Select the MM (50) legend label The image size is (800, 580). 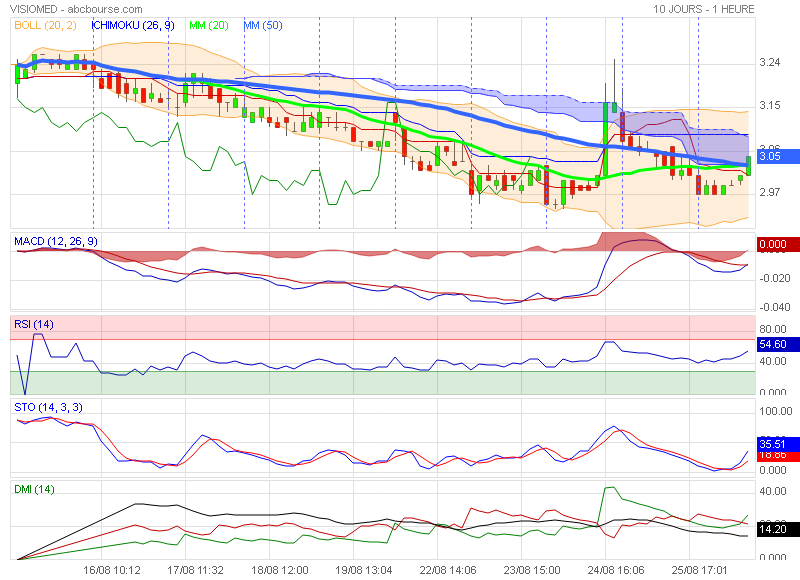[263, 25]
